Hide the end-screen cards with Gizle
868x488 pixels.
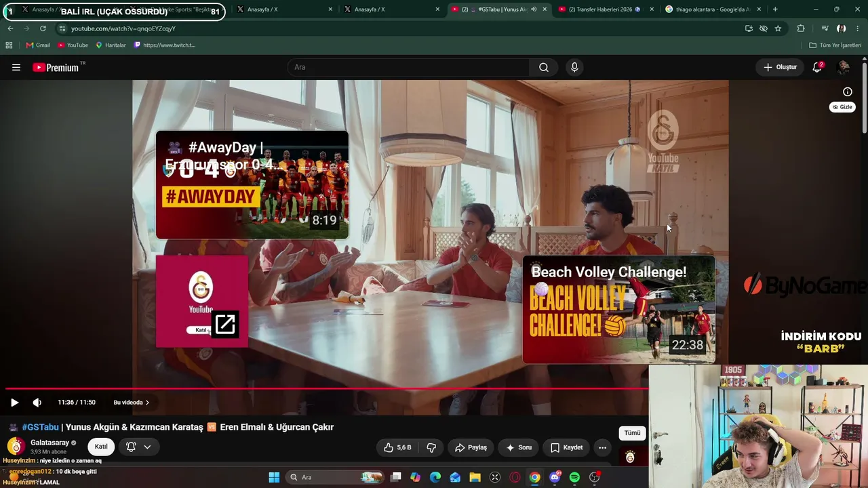tap(842, 107)
